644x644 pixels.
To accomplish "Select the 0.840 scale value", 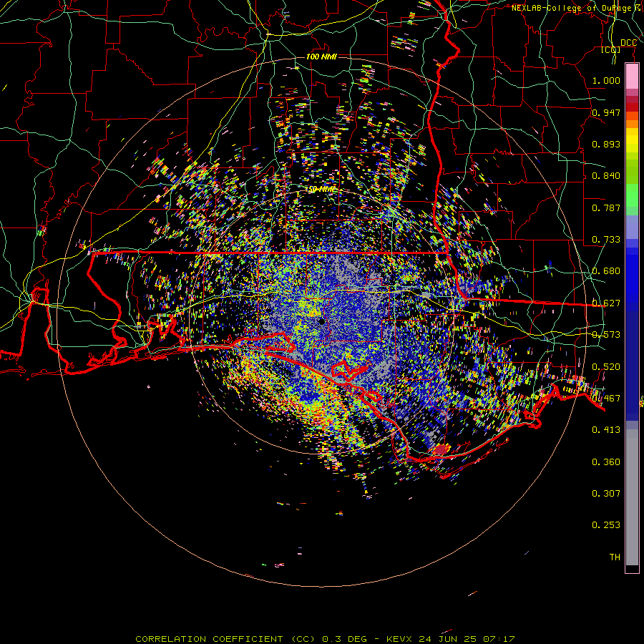I will point(606,176).
